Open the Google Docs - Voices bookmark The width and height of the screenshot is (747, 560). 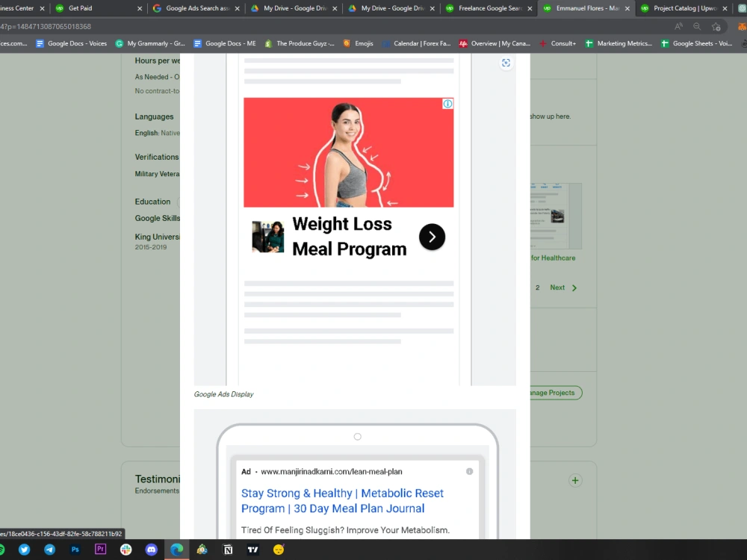(x=72, y=43)
